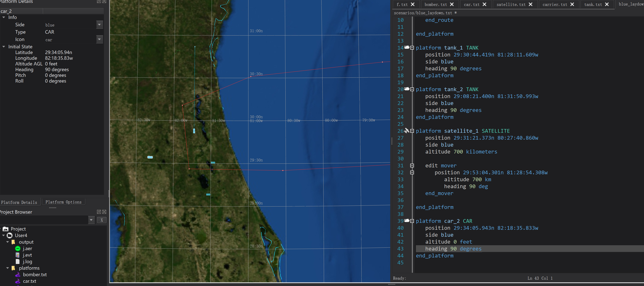This screenshot has width=644, height=286.
Task: Open bomber.txt in the project tree
Action: point(35,275)
